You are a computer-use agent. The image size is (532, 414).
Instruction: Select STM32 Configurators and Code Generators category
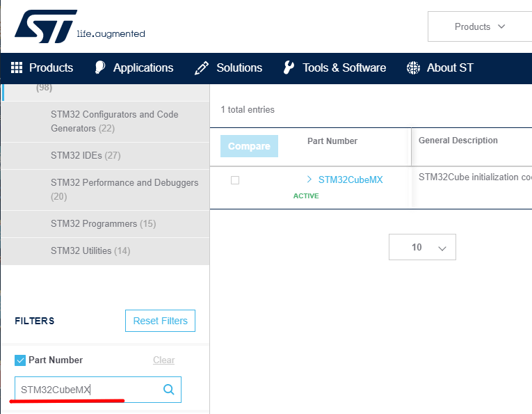tap(114, 121)
